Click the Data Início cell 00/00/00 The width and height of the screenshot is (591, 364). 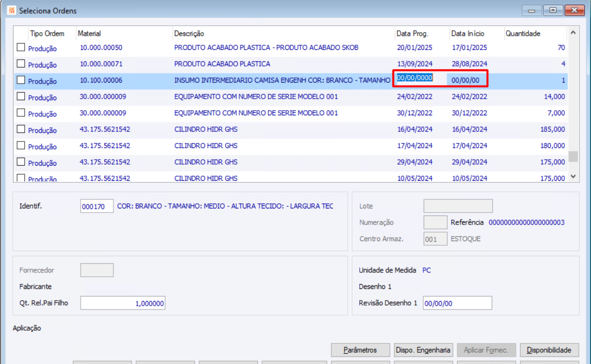(466, 80)
